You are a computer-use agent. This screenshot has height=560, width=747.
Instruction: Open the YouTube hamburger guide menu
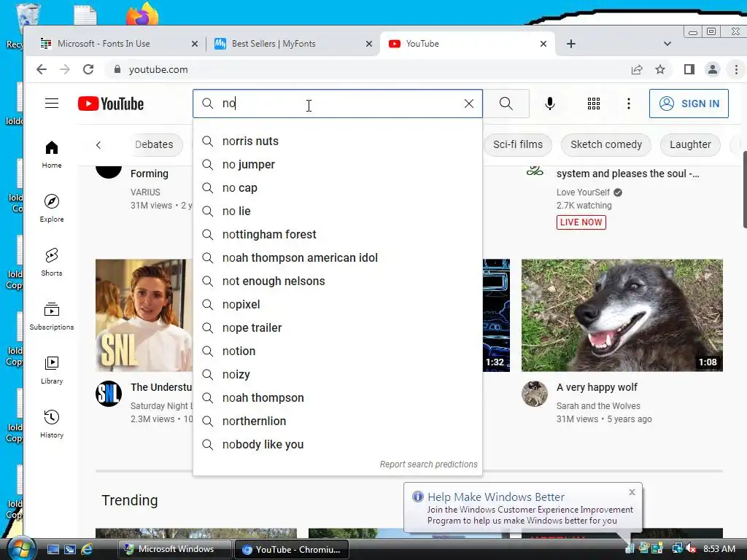point(52,104)
